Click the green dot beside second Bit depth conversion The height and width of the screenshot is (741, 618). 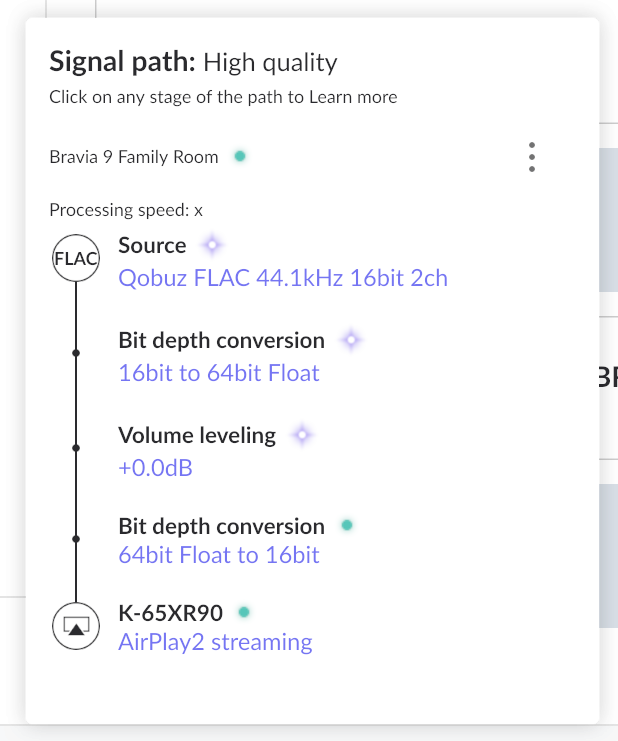coord(346,525)
